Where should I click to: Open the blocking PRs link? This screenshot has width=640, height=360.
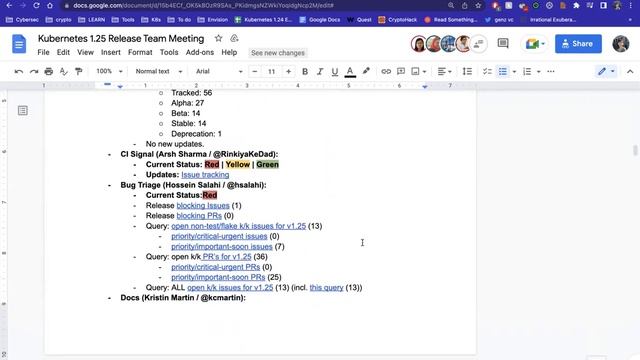pos(199,216)
